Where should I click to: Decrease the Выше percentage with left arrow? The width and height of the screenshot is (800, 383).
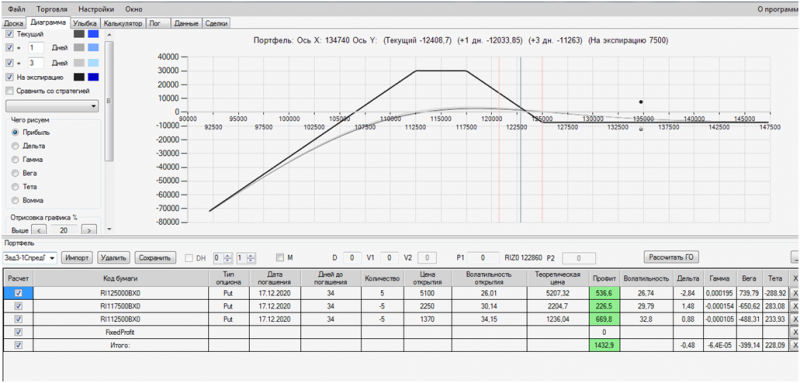38,231
